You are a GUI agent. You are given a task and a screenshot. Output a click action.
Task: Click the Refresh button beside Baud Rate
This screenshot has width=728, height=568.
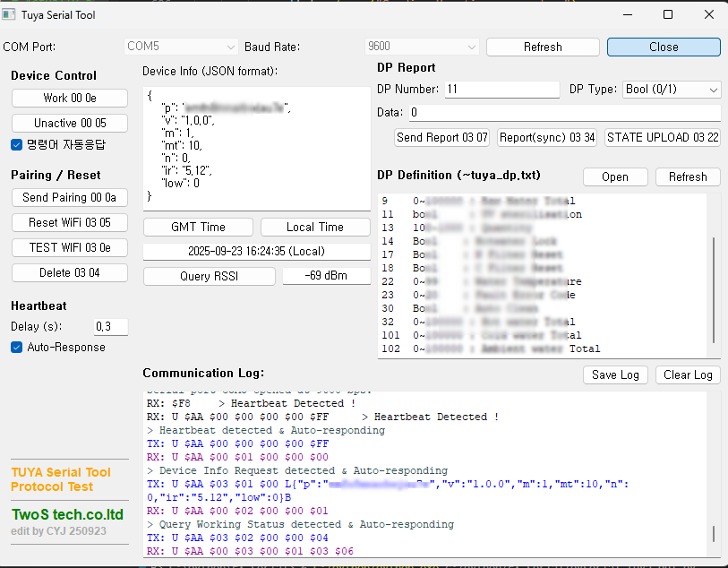coord(543,47)
